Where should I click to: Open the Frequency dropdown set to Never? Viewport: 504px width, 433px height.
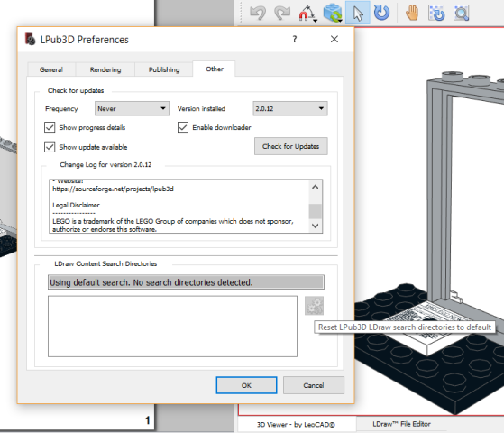pyautogui.click(x=132, y=108)
